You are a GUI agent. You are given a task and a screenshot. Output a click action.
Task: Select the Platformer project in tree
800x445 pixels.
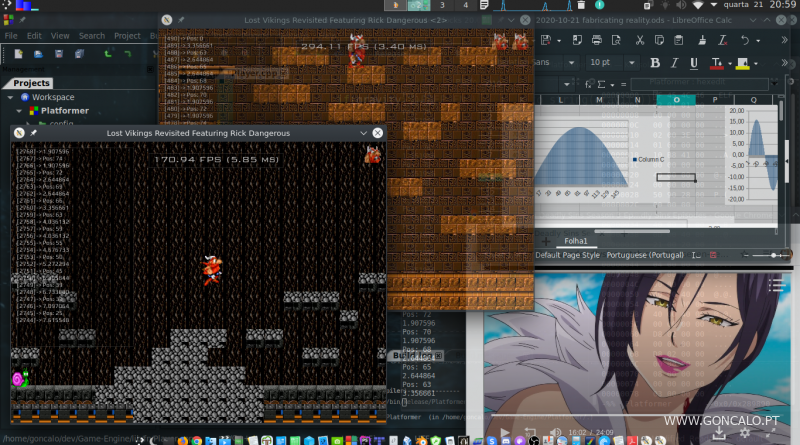point(64,111)
